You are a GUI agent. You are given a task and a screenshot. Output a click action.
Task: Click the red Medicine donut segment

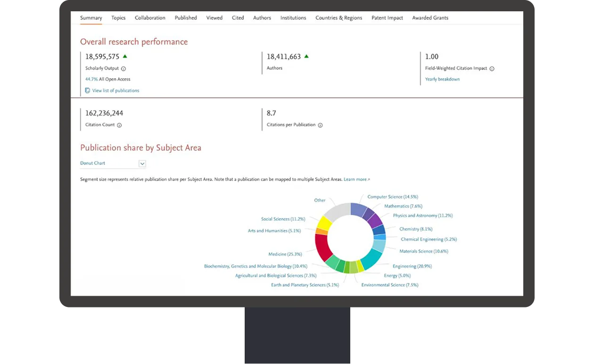coord(322,247)
